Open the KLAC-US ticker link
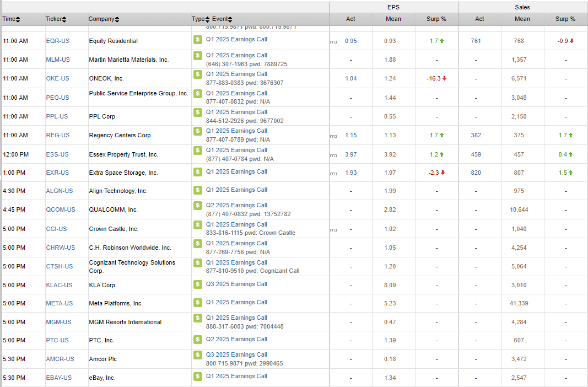 [59, 285]
